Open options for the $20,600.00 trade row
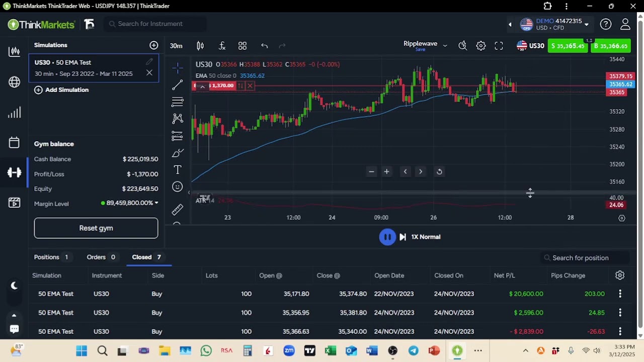Image resolution: width=644 pixels, height=362 pixels. (620, 294)
